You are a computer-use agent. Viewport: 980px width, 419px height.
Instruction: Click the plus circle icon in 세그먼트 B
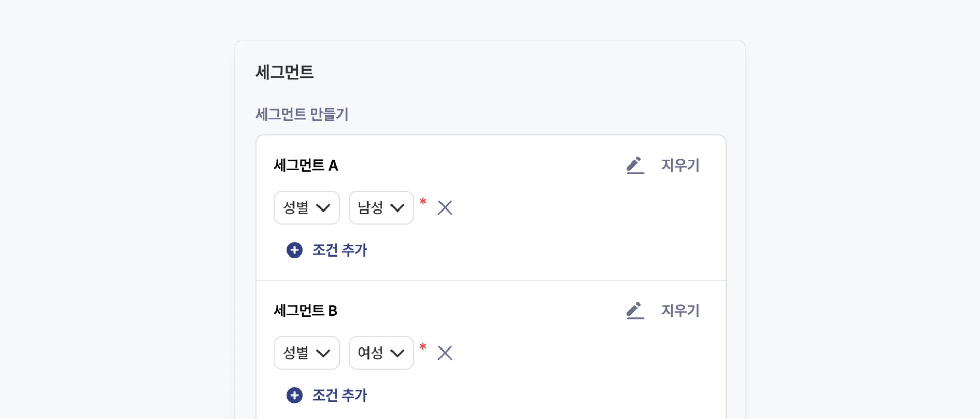295,395
